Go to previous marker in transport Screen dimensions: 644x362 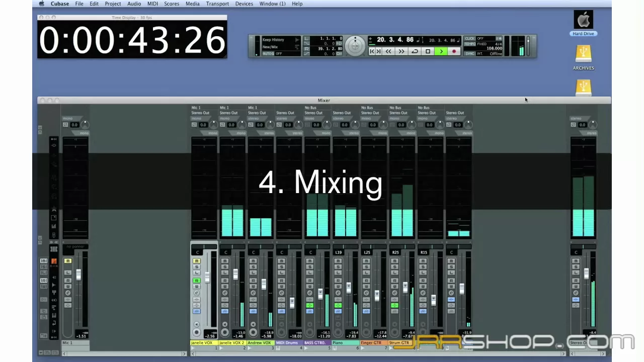pos(372,51)
